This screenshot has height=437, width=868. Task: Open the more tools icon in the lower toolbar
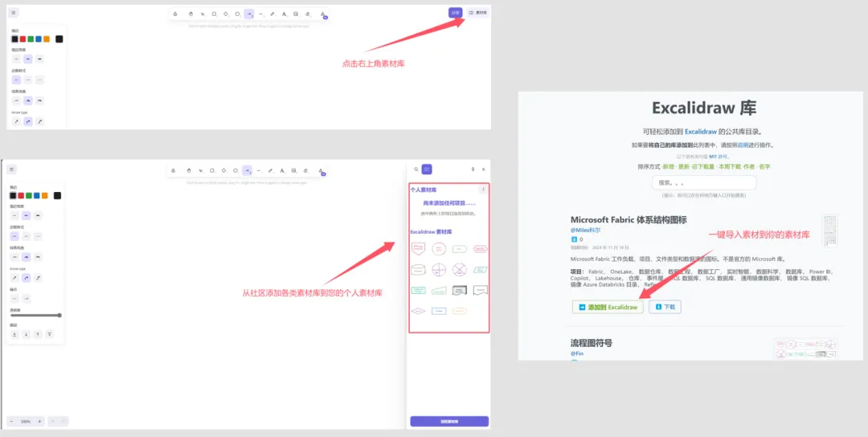click(321, 170)
